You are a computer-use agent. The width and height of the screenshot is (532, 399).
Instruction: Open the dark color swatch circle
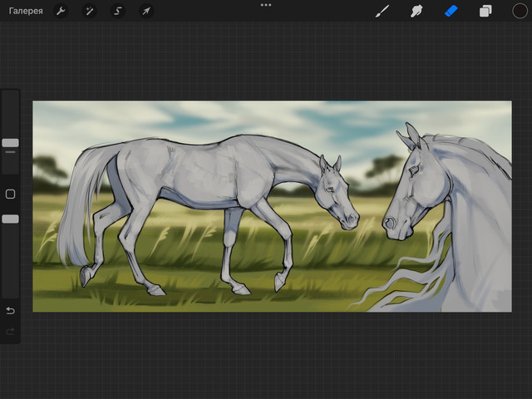[x=520, y=11]
